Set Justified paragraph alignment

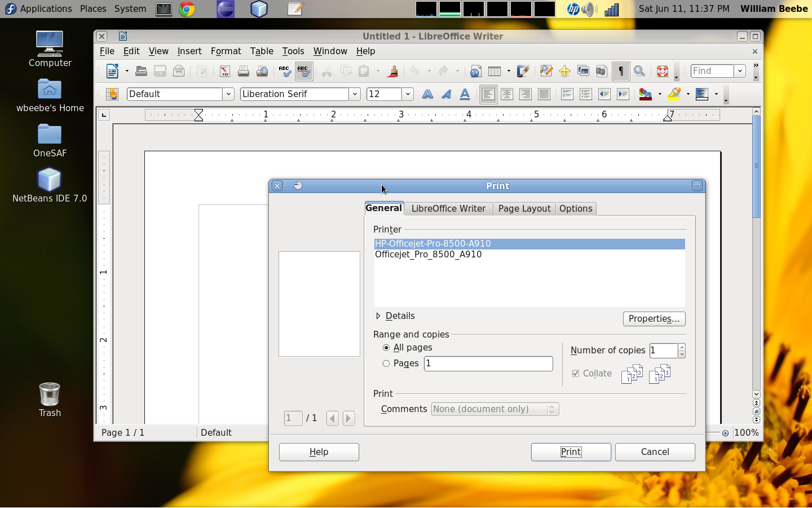(x=544, y=94)
